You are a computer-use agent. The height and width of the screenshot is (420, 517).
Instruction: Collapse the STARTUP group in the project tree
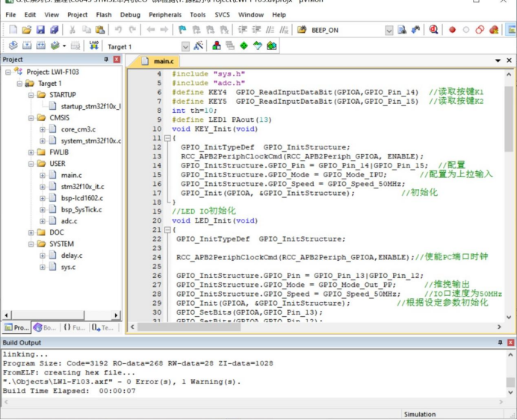click(31, 95)
